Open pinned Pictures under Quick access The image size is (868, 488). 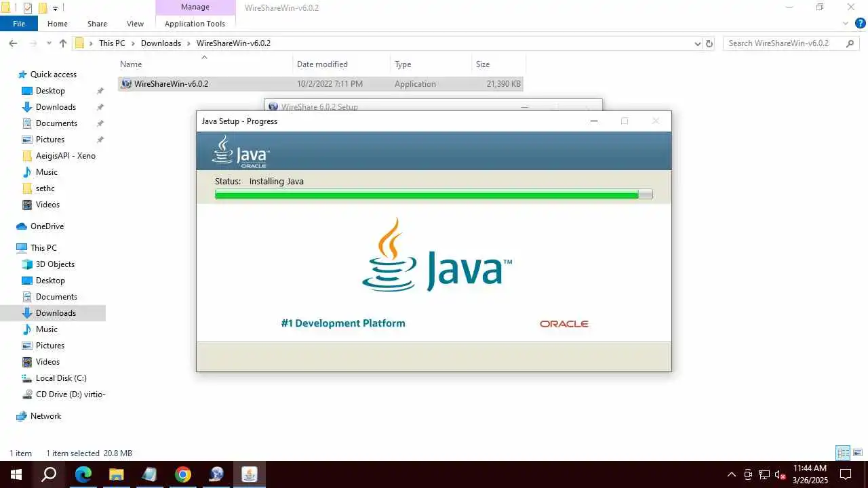pos(50,140)
